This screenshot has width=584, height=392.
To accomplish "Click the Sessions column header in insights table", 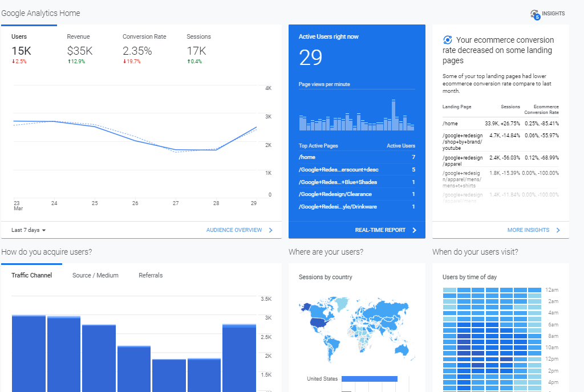I will pos(510,107).
